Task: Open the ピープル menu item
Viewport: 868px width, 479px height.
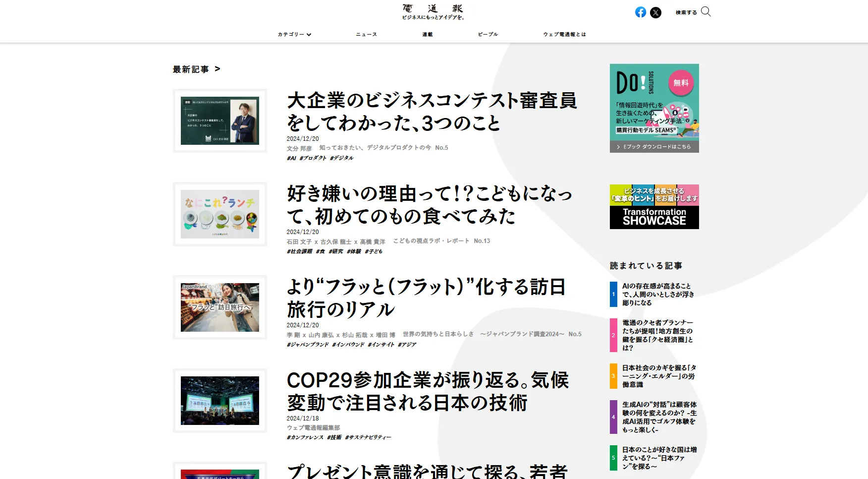Action: pos(488,34)
